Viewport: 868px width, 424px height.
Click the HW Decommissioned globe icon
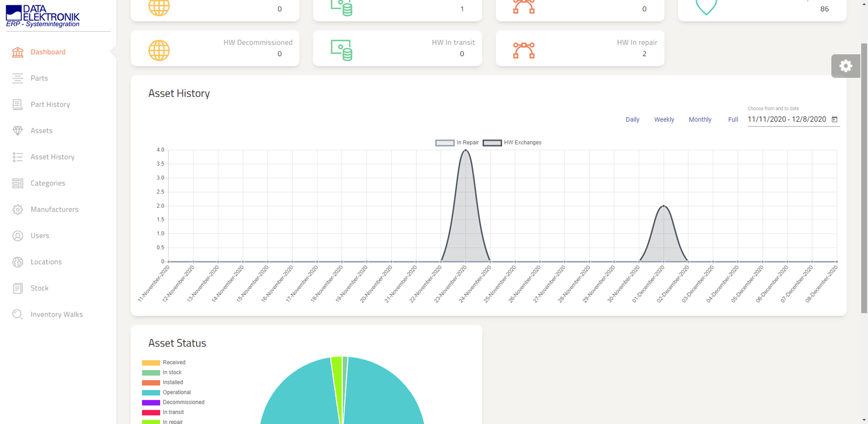click(159, 50)
